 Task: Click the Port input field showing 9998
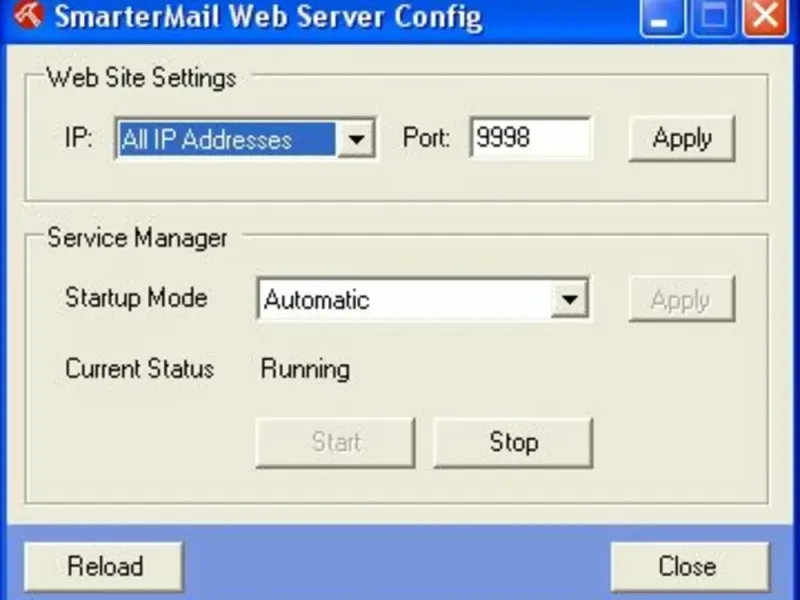pos(531,138)
